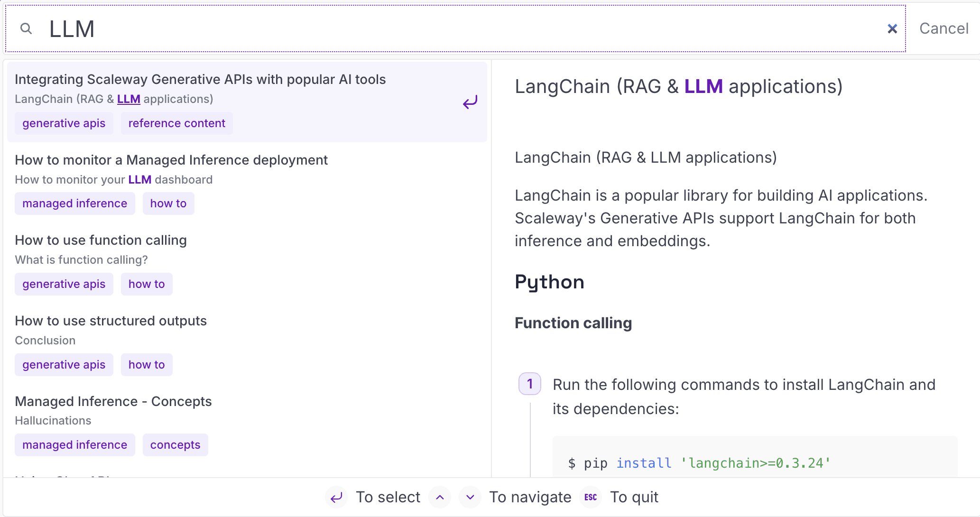Screen dimensions: 980x517
Task: Open Managed Inference - Concepts result
Action: [113, 401]
